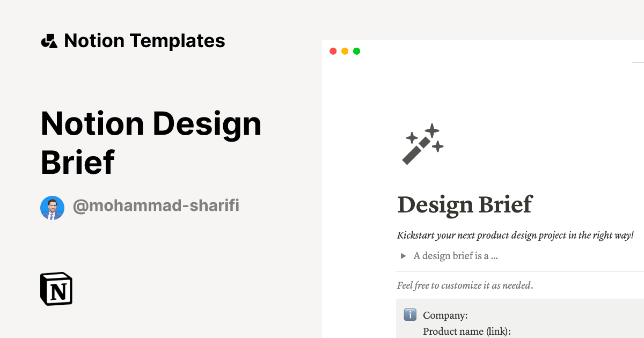Click the red traffic light dot
Image resolution: width=644 pixels, height=338 pixels.
pos(333,51)
